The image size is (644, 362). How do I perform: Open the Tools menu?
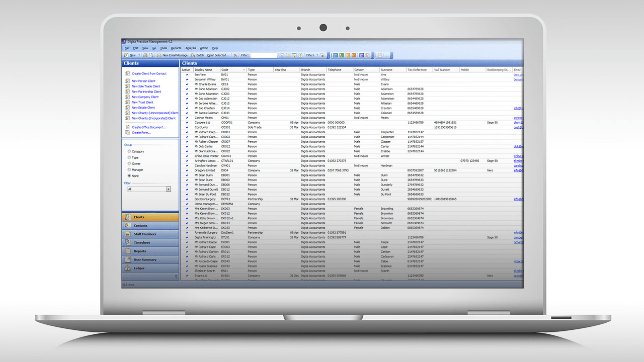coord(164,48)
